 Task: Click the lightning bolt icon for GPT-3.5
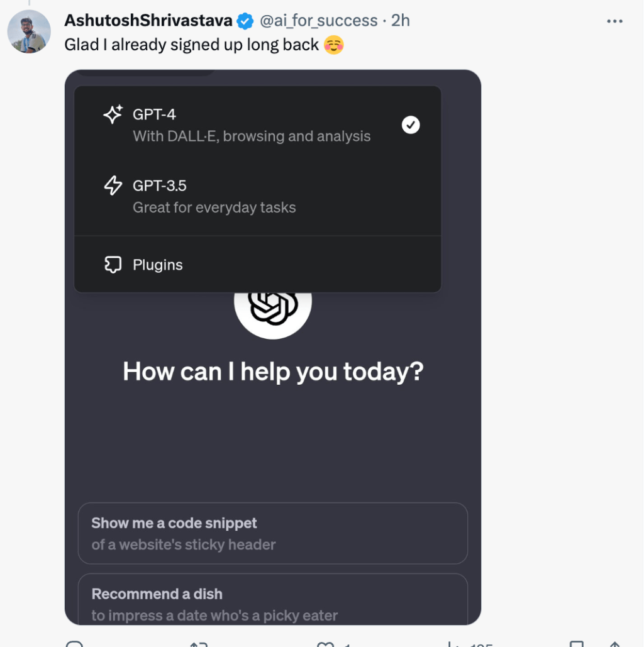(x=113, y=185)
